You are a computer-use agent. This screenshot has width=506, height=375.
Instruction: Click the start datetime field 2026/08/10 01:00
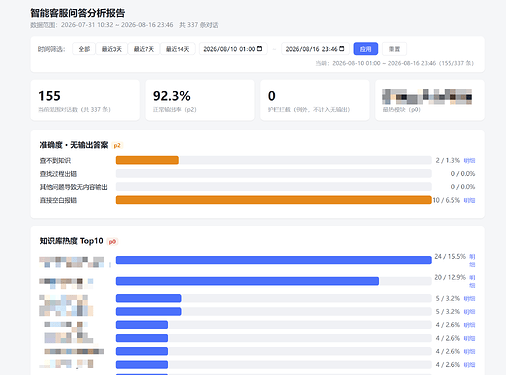coord(233,49)
